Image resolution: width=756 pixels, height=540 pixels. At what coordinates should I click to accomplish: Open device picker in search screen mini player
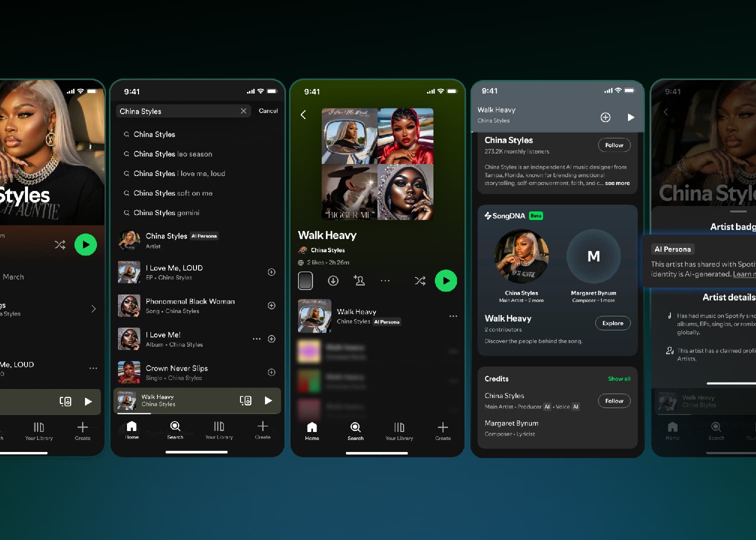[x=245, y=400]
